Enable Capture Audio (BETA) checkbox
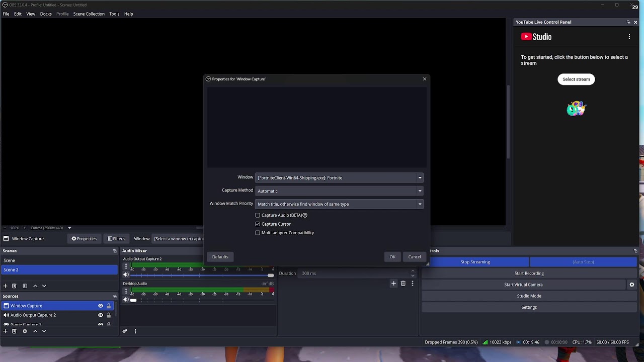Image resolution: width=644 pixels, height=362 pixels. coord(258,215)
